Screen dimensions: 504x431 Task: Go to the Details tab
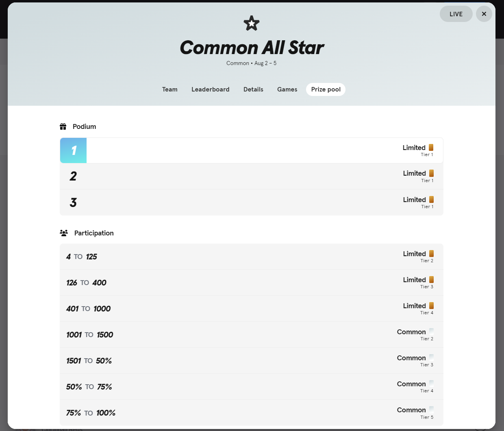253,89
